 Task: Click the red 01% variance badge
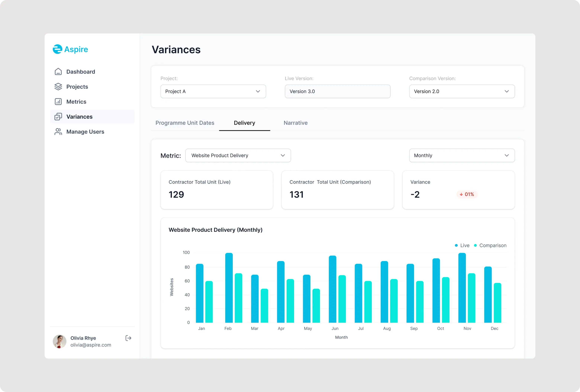click(x=467, y=194)
